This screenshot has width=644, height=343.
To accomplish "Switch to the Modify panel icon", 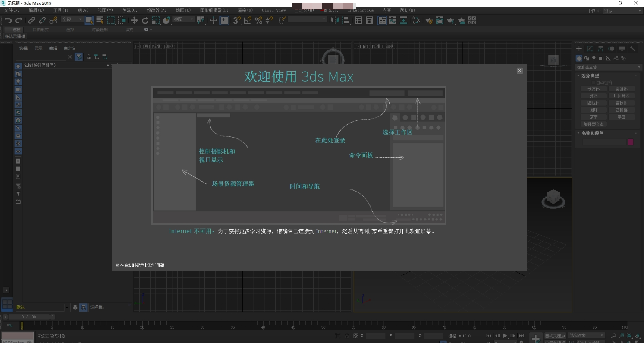I will (590, 49).
